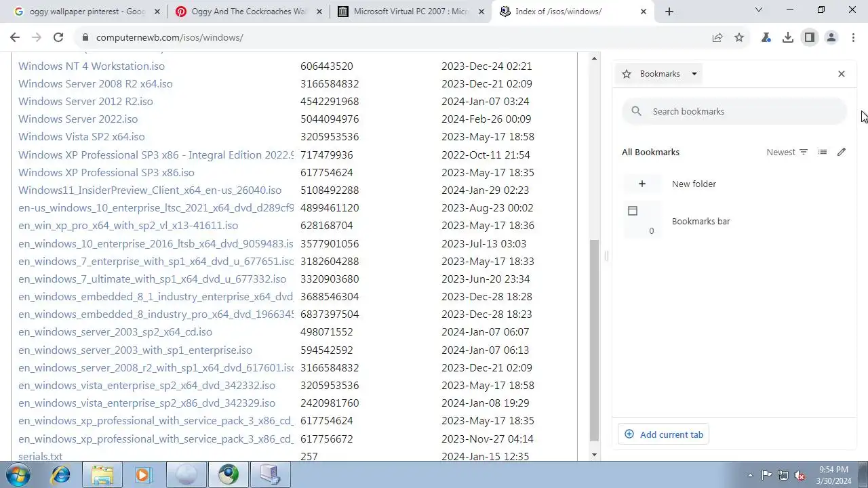Bookmark this tab with star icon

[x=739, y=37]
